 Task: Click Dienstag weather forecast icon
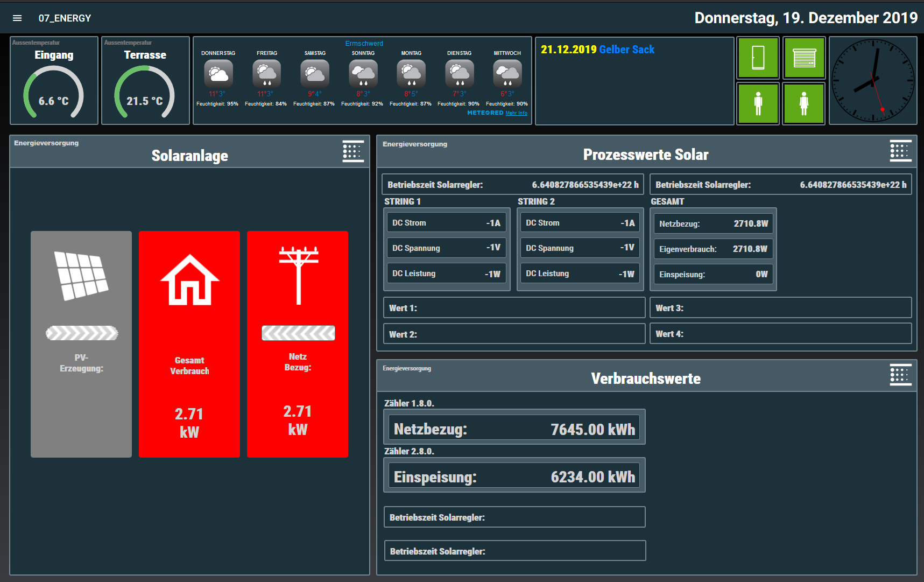coord(460,73)
